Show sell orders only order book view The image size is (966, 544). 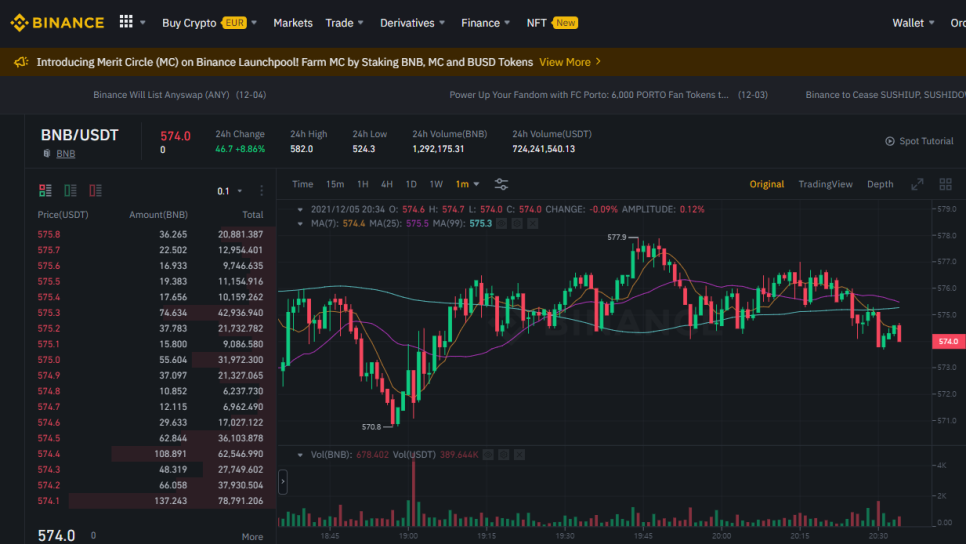pos(95,190)
